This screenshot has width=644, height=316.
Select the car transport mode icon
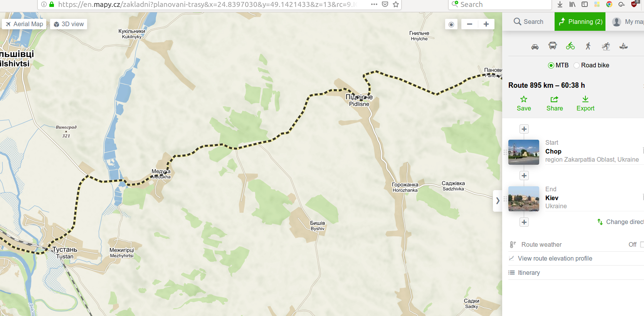click(535, 47)
